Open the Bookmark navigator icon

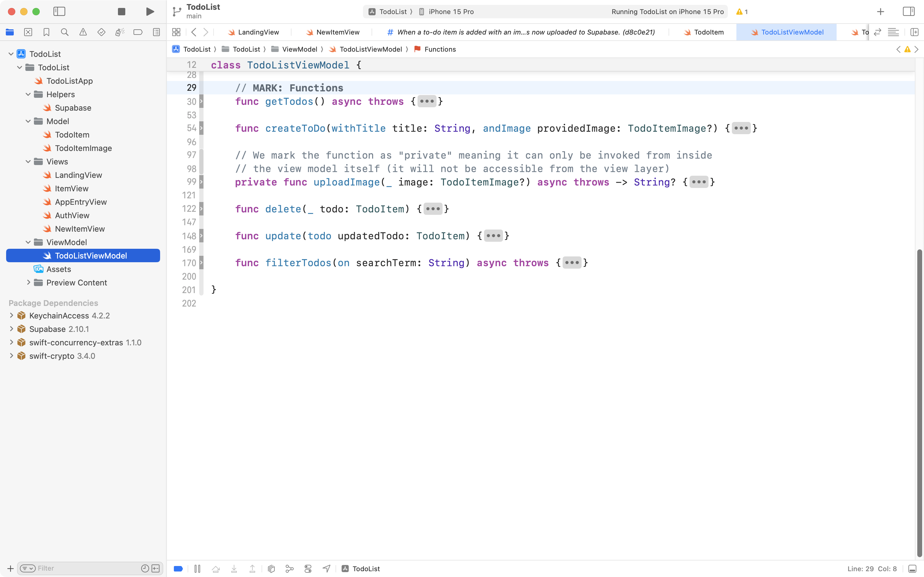[x=46, y=32]
